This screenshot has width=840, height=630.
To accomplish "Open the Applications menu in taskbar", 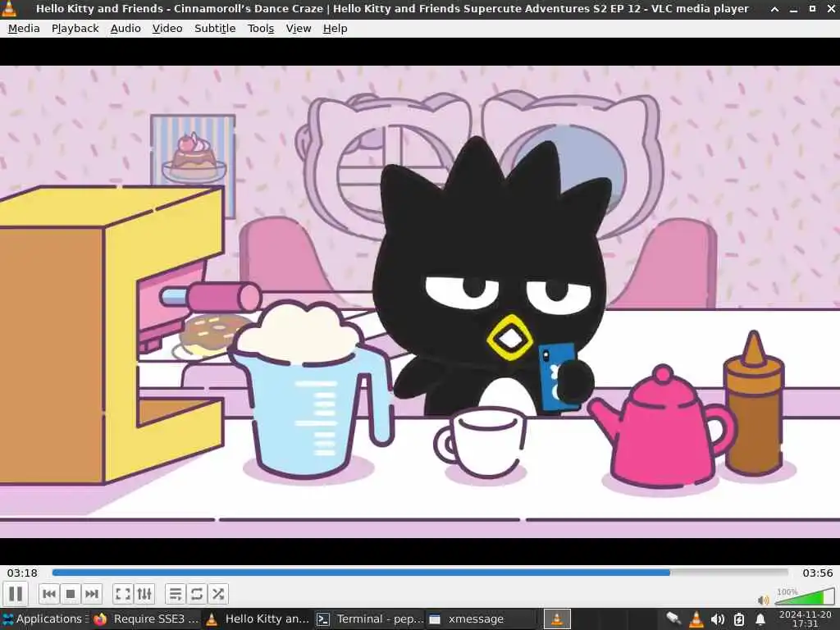I will (45, 619).
